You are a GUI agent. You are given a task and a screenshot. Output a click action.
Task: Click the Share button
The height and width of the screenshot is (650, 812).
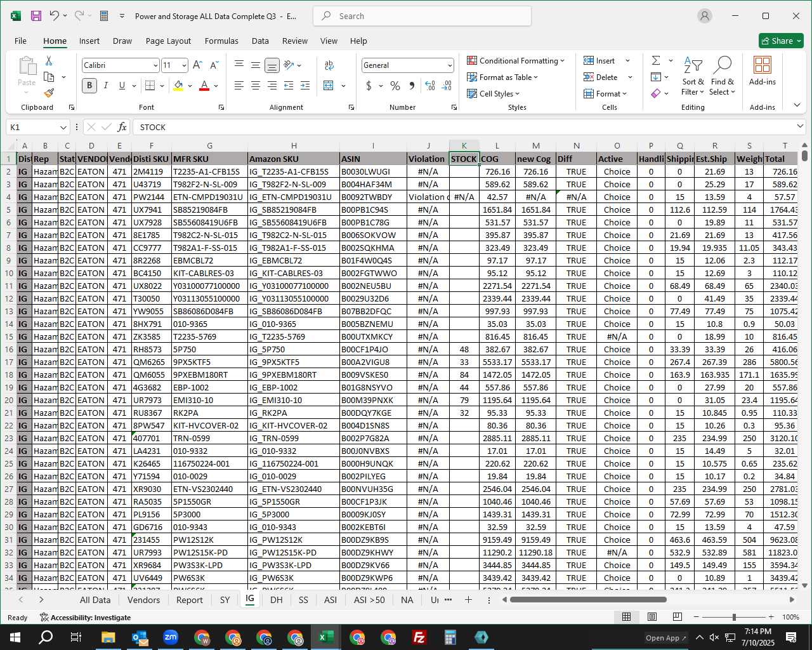tap(781, 41)
